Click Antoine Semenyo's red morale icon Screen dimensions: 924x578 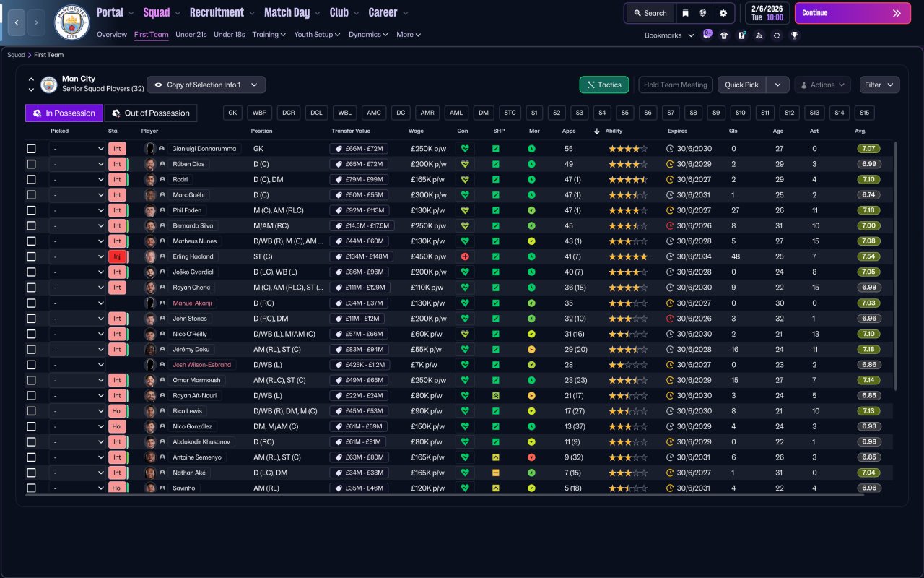(531, 457)
